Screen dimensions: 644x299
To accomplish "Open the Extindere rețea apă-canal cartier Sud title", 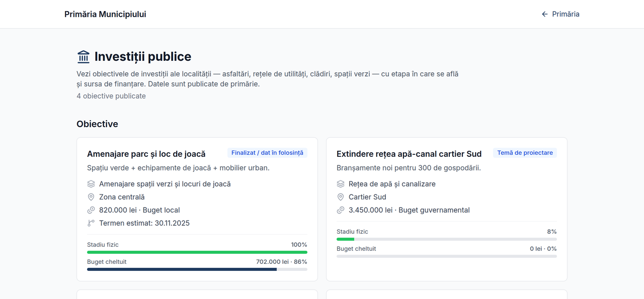I will 409,154.
